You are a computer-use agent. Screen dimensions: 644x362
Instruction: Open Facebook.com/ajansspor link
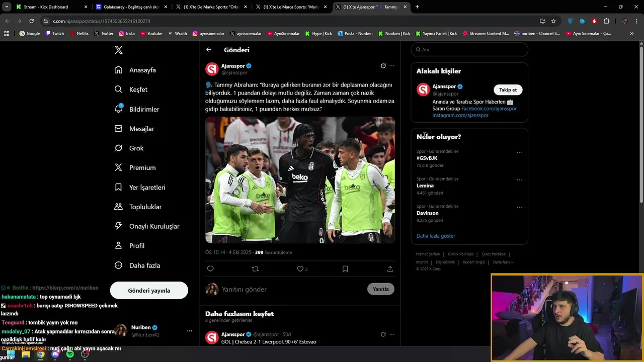(x=489, y=109)
